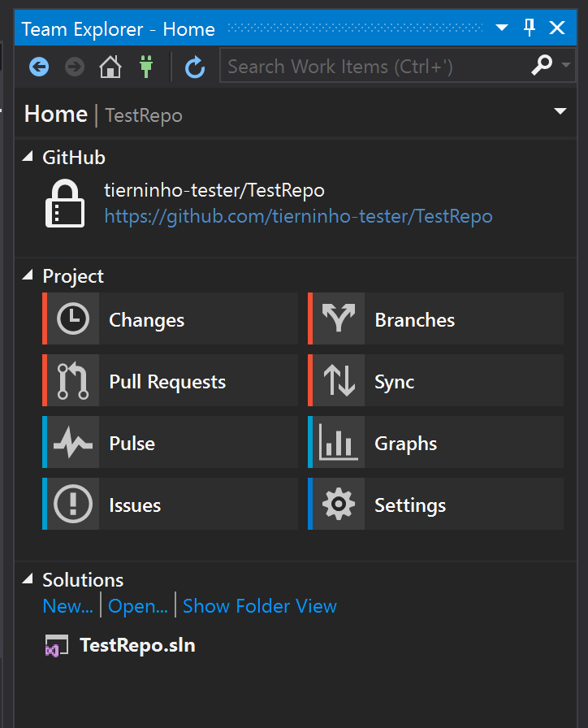Navigate back with the blue arrow
This screenshot has height=728, width=588.
coord(38,67)
